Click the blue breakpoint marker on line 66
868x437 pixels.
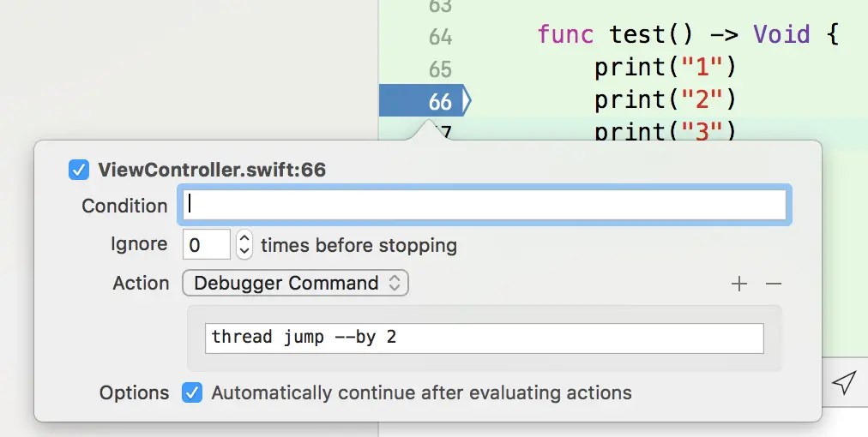425,100
